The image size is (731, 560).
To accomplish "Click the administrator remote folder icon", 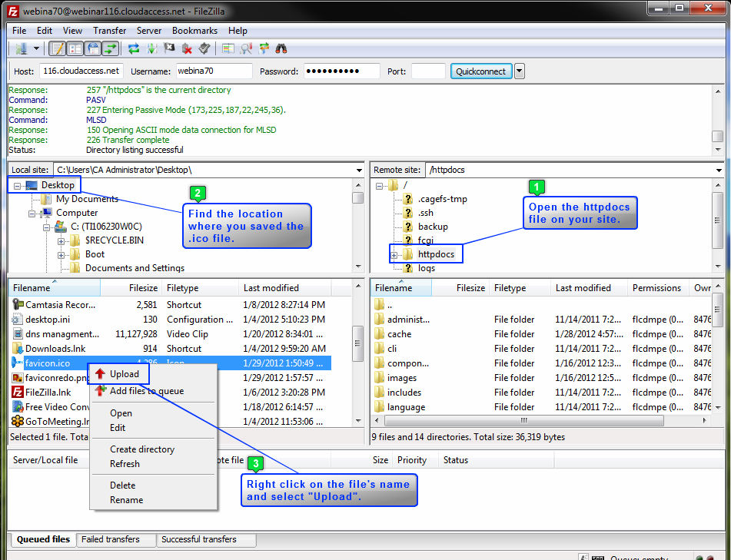I will tap(380, 320).
